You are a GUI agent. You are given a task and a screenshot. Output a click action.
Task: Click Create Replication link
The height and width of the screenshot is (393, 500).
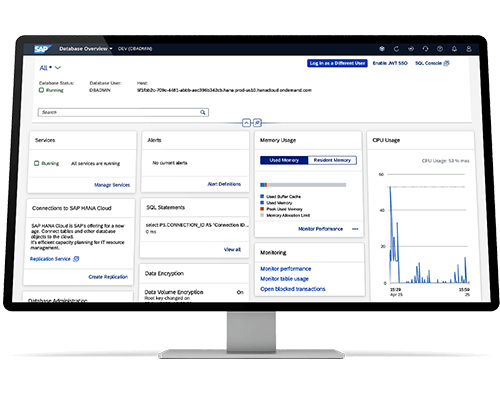108,277
